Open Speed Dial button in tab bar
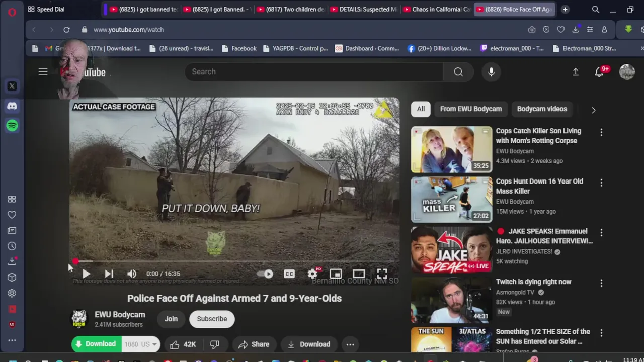Image resolution: width=644 pixels, height=362 pixels. 46,9
